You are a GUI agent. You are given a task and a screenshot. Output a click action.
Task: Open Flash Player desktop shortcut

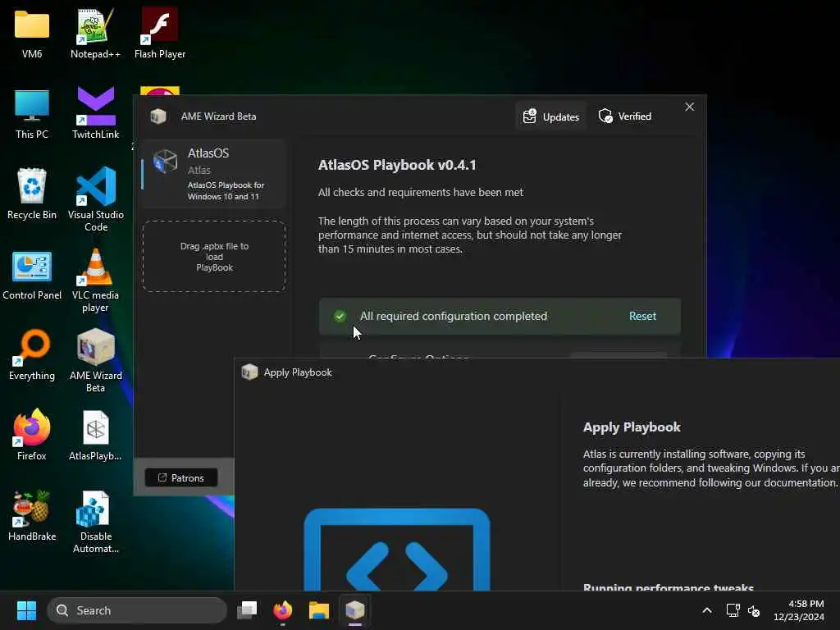(x=160, y=33)
